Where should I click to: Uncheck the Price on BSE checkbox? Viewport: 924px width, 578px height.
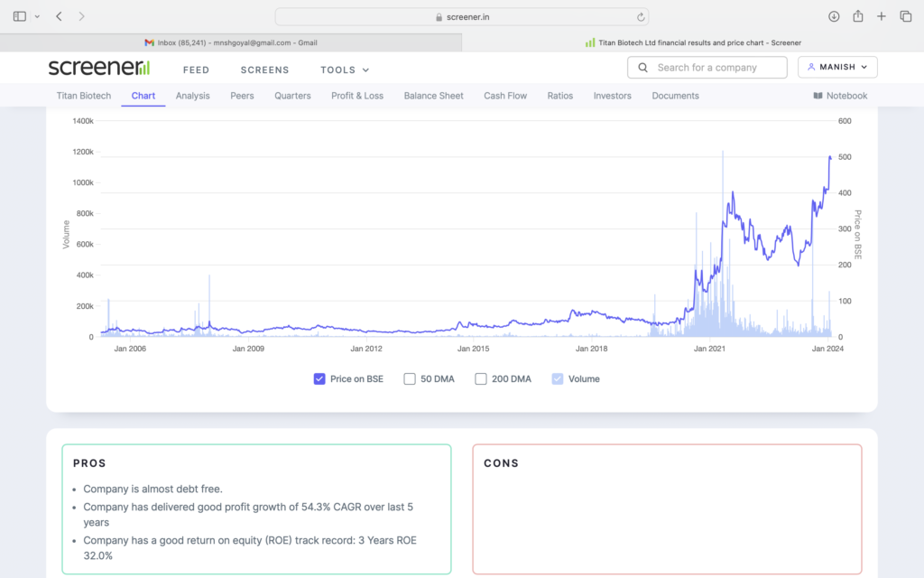[x=319, y=378]
